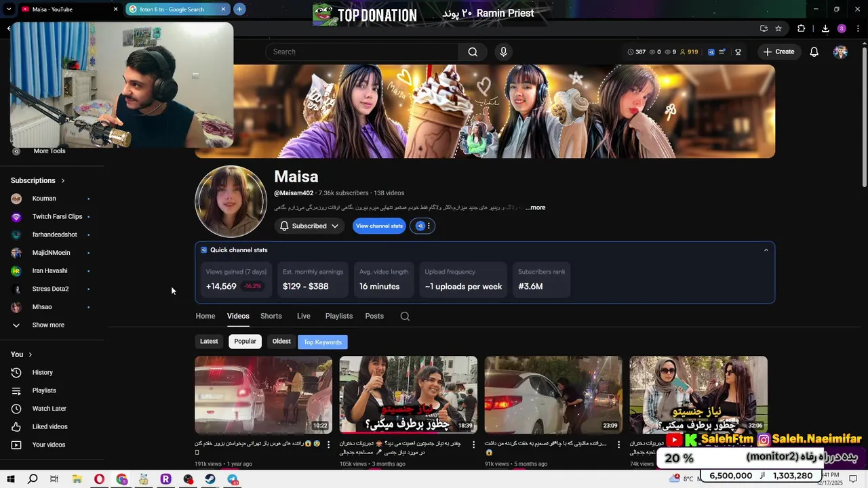Viewport: 868px width, 488px height.
Task: Search within the channel magnifier icon
Action: [405, 316]
